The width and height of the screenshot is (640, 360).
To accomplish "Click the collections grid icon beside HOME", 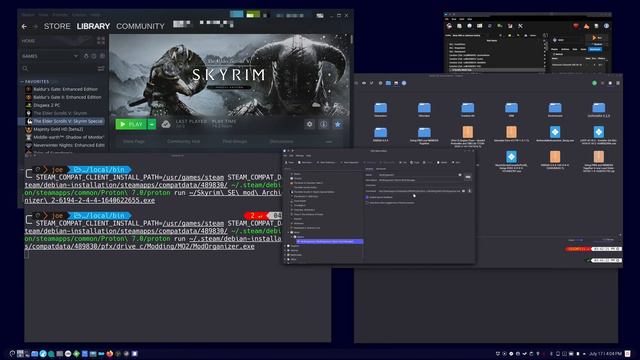I will pos(101,41).
